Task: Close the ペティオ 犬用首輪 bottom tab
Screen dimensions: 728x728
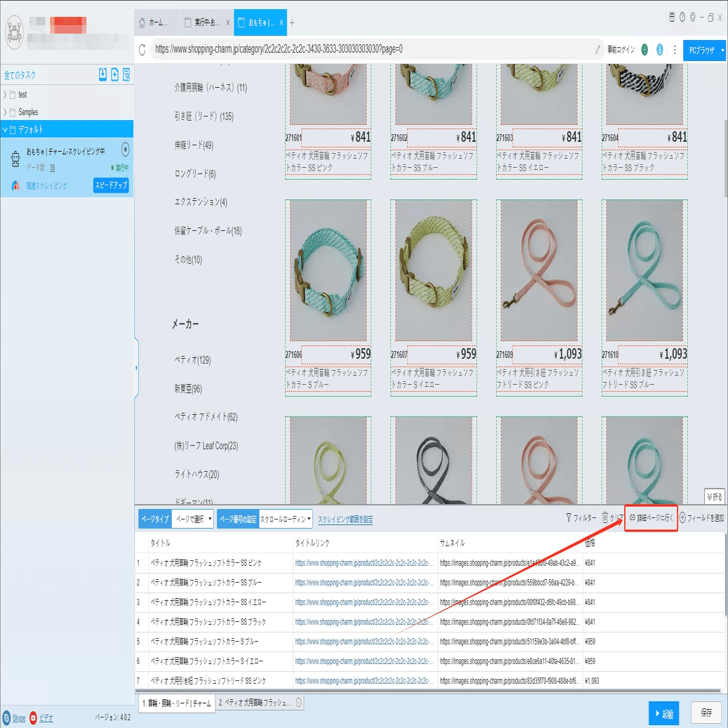Action: (298, 703)
